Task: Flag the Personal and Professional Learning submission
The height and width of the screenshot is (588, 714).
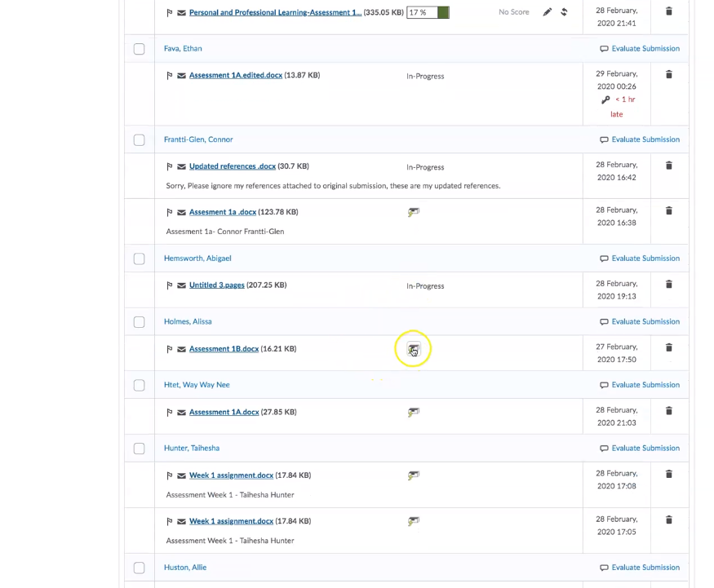Action: click(x=170, y=13)
